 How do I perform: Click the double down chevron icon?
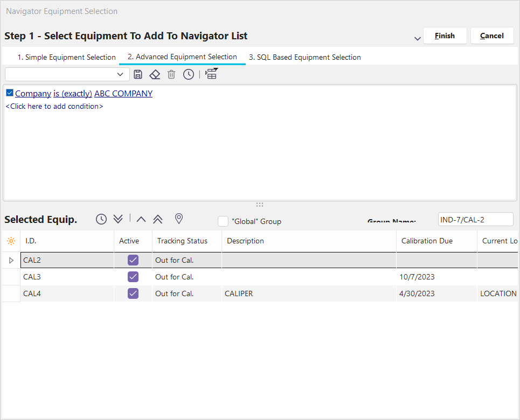point(118,219)
